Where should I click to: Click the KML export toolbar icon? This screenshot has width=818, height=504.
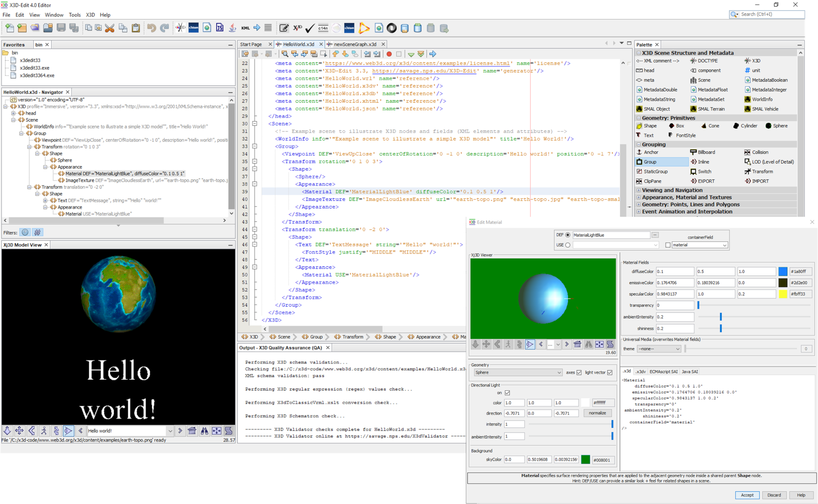click(245, 28)
